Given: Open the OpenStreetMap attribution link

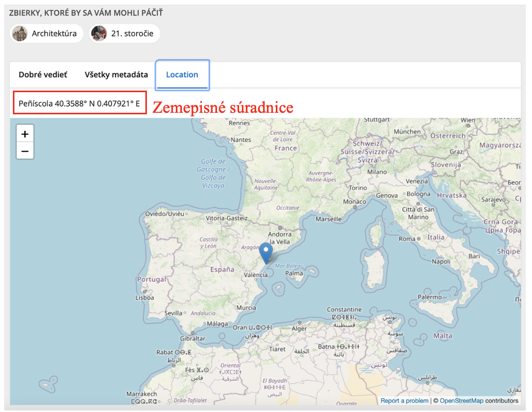Looking at the screenshot, I should click(x=461, y=401).
